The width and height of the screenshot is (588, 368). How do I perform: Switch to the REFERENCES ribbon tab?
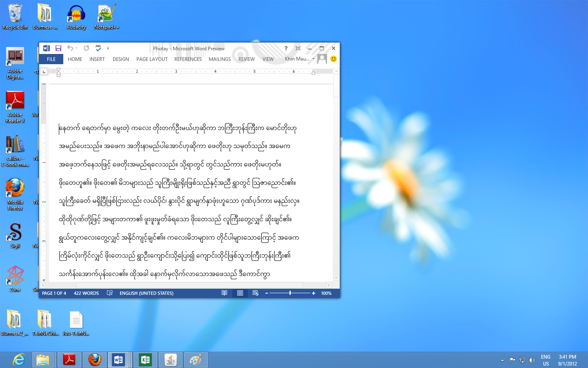[x=188, y=59]
